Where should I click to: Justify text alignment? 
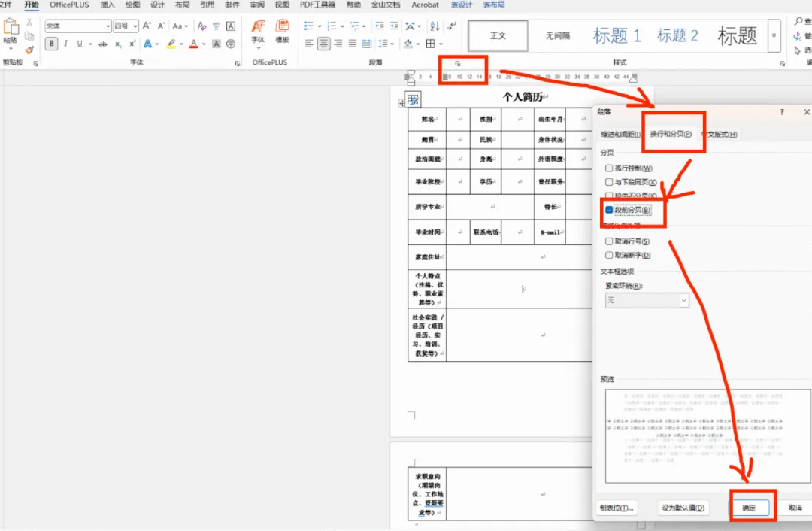353,44
